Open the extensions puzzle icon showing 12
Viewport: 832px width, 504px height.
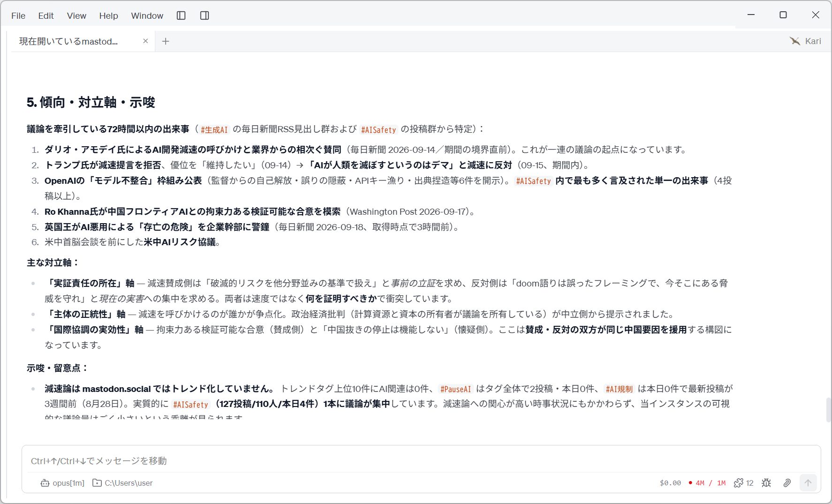744,483
